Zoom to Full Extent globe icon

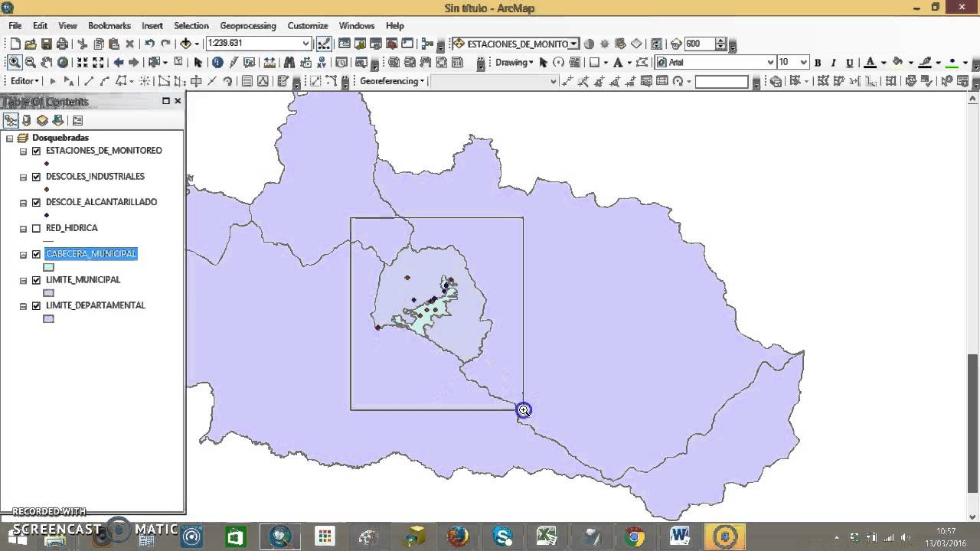62,62
